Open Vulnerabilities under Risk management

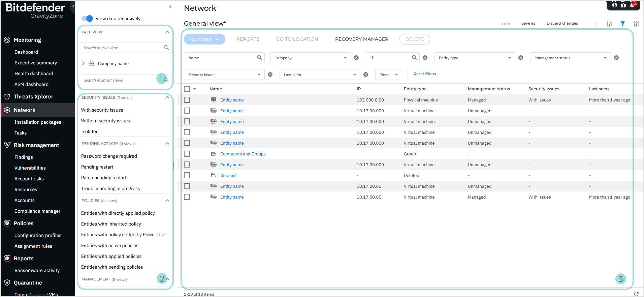pyautogui.click(x=30, y=168)
